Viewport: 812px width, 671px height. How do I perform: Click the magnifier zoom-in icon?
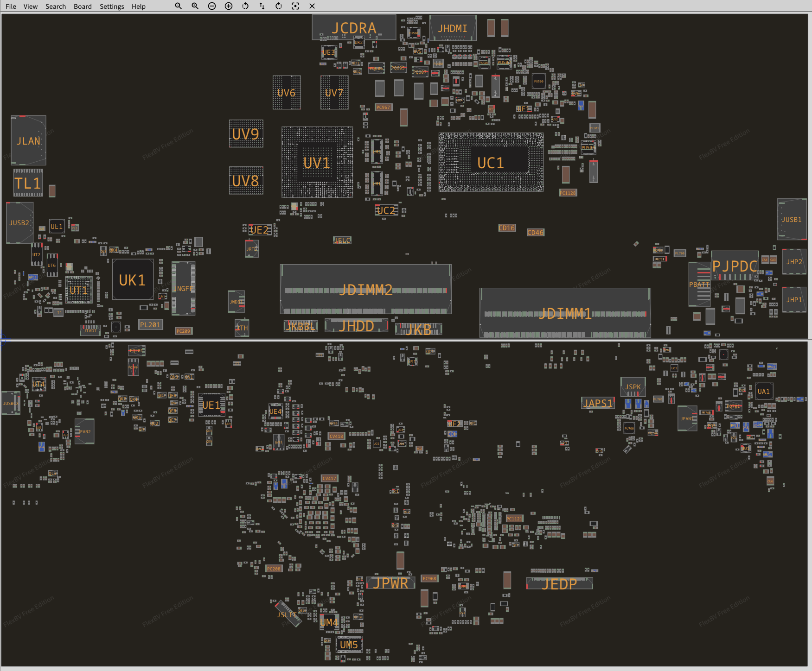pyautogui.click(x=195, y=6)
